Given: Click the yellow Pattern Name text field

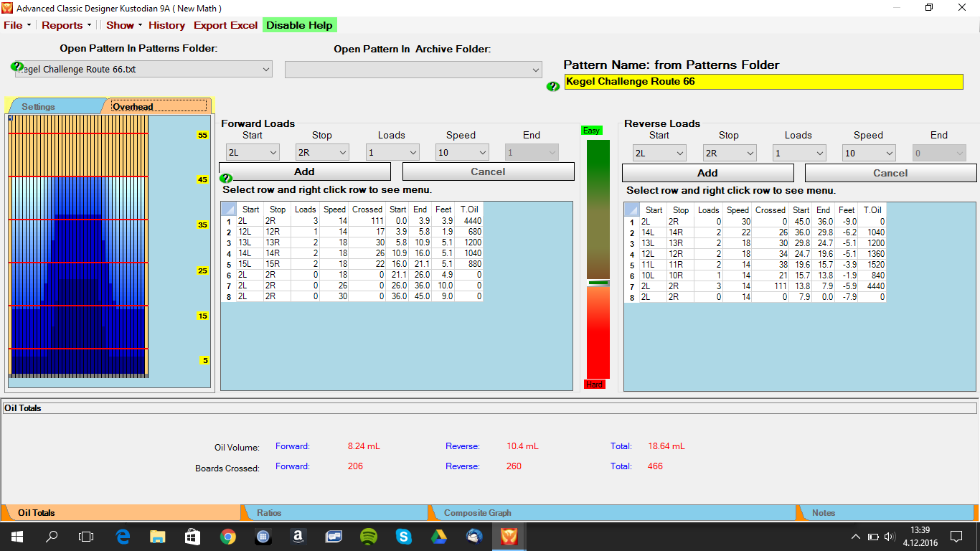Looking at the screenshot, I should pyautogui.click(x=763, y=82).
